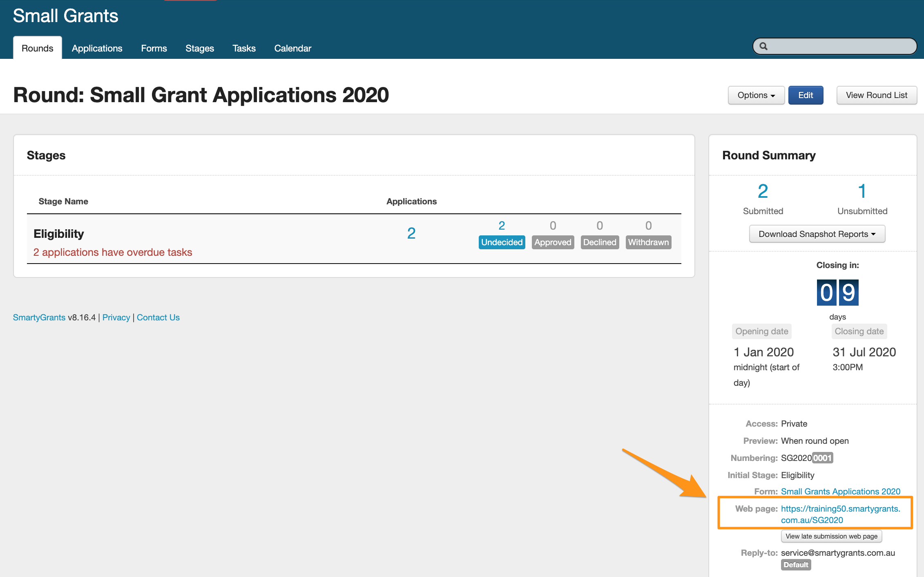Go to the Stages tab
This screenshot has height=577, width=924.
[x=199, y=48]
